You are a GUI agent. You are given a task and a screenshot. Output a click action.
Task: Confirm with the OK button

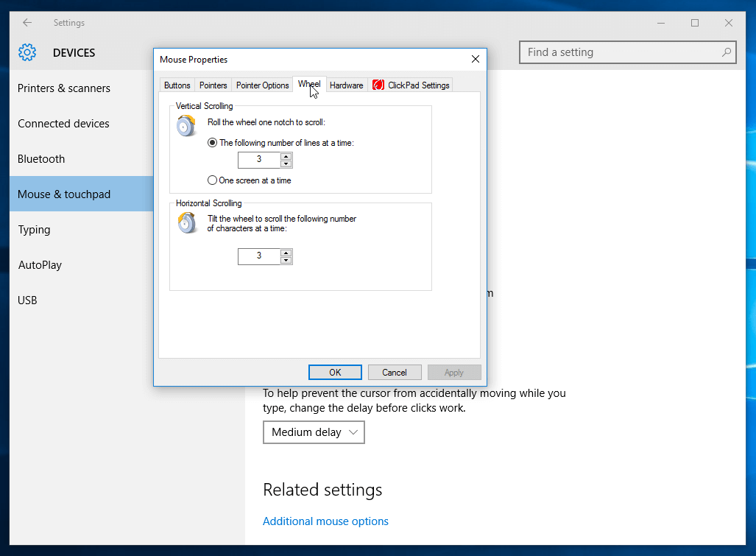click(335, 373)
